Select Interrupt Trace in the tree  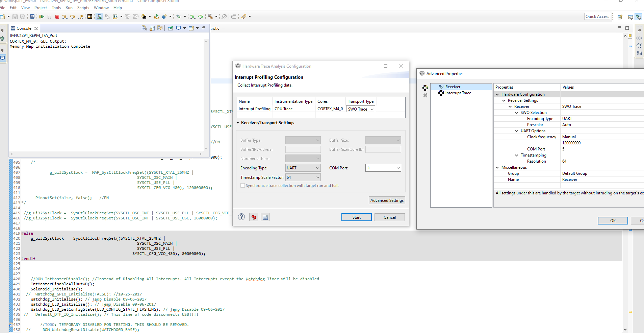pos(458,93)
